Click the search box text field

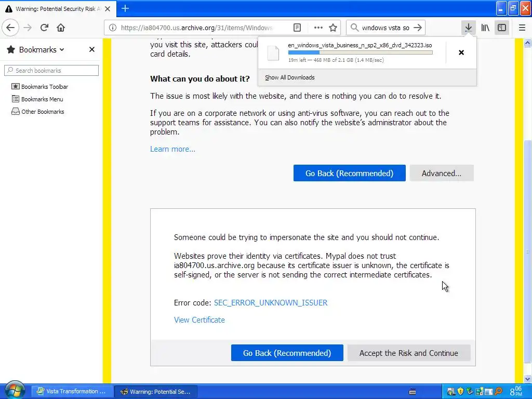385,28
